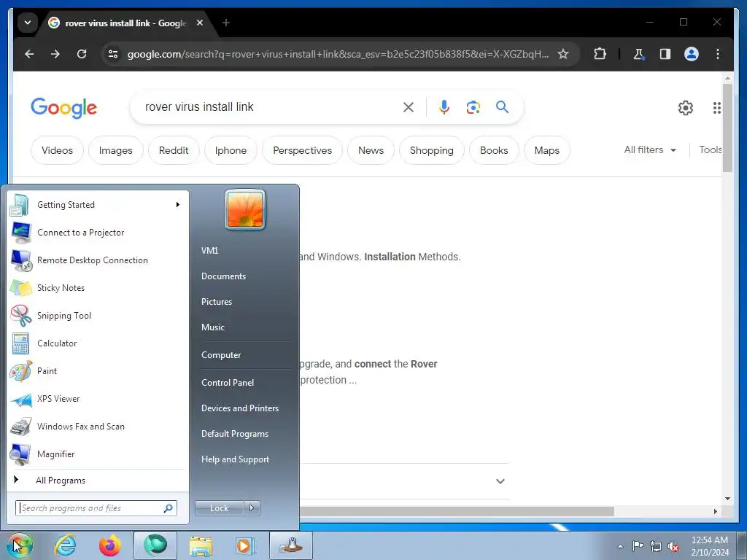Click the Chrome forward arrow
Image resolution: width=747 pixels, height=560 pixels.
55,54
